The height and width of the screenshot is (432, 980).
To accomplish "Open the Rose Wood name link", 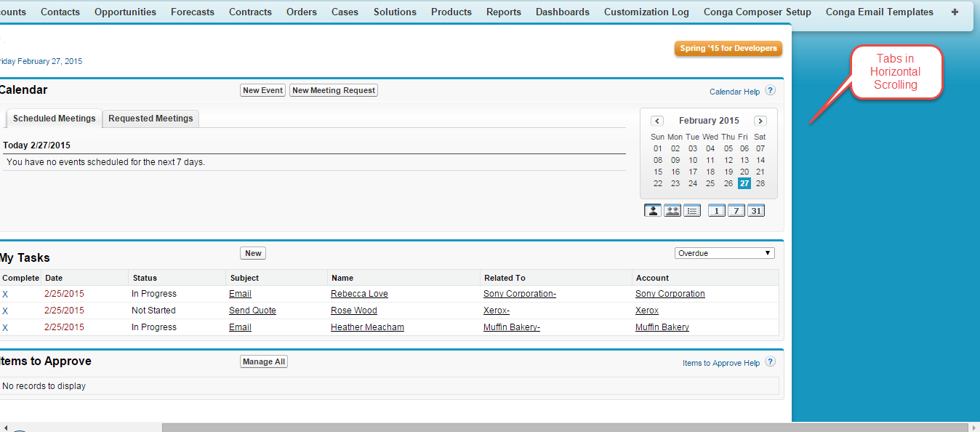I will [354, 311].
